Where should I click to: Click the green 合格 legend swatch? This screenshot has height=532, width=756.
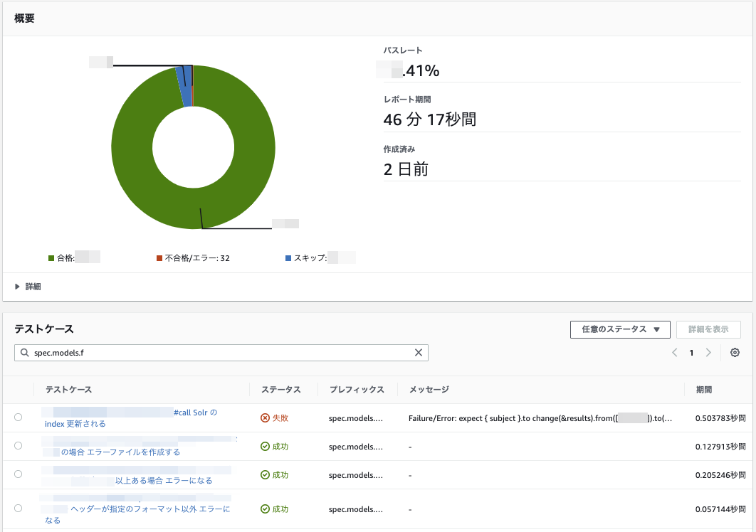point(51,258)
